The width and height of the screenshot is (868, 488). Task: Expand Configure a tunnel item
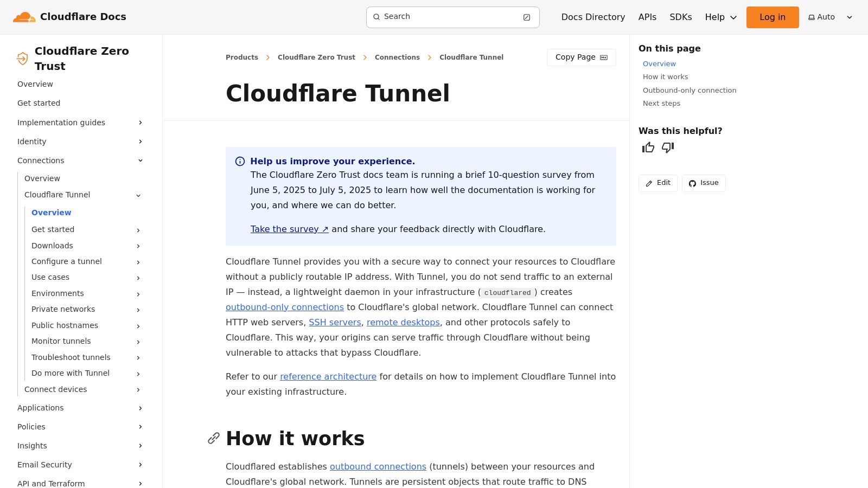(x=138, y=262)
